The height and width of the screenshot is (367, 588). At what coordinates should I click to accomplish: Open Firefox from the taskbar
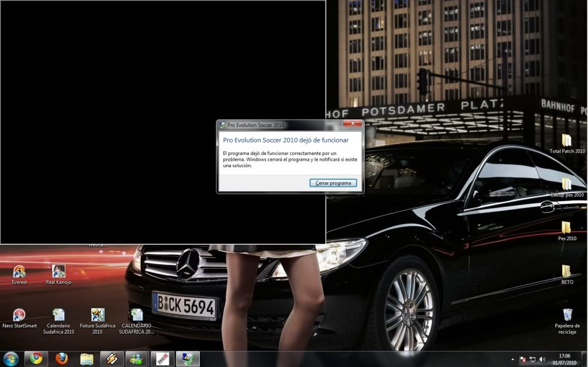61,359
